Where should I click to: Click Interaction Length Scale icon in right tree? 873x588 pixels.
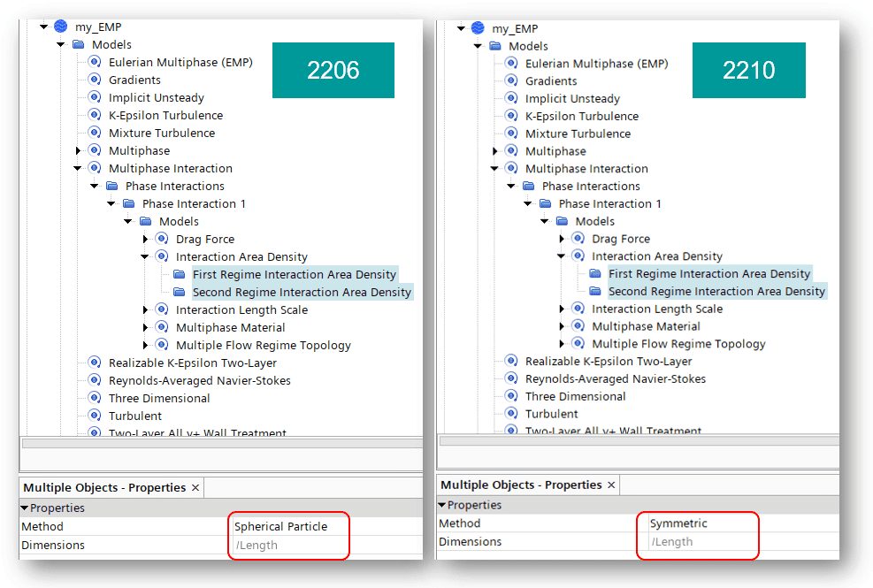578,309
